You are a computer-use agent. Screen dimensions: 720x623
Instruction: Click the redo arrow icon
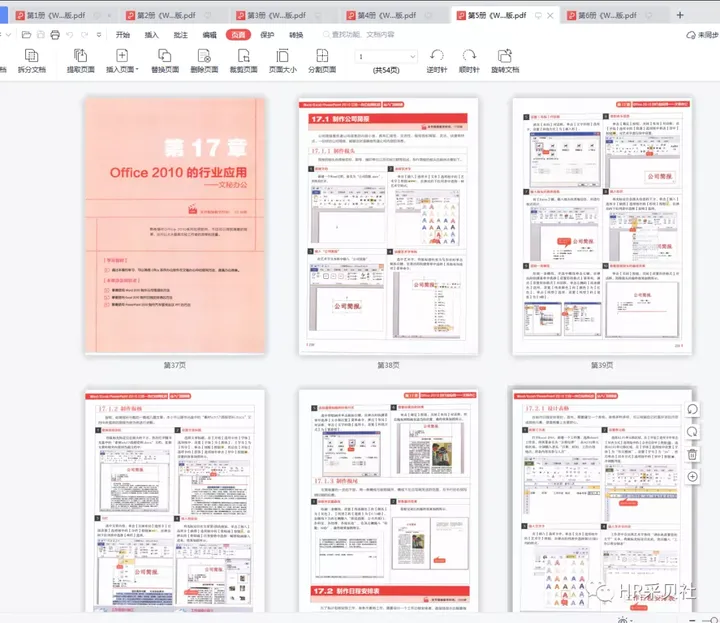84,35
